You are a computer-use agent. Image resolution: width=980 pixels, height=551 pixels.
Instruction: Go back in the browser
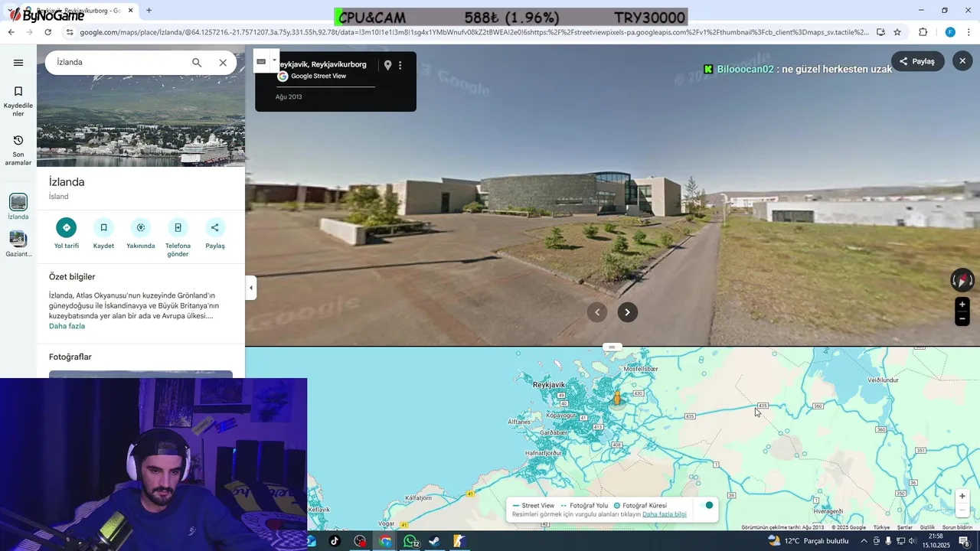pyautogui.click(x=11, y=32)
